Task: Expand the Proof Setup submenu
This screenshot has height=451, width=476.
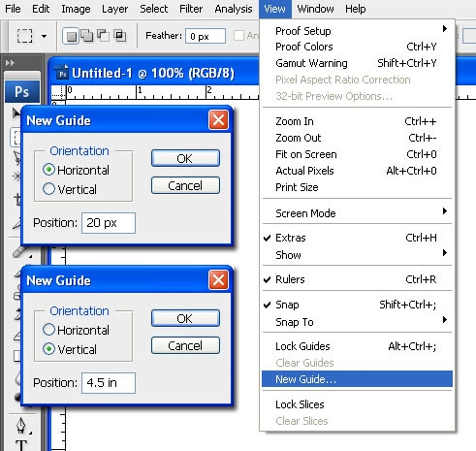Action: [357, 31]
